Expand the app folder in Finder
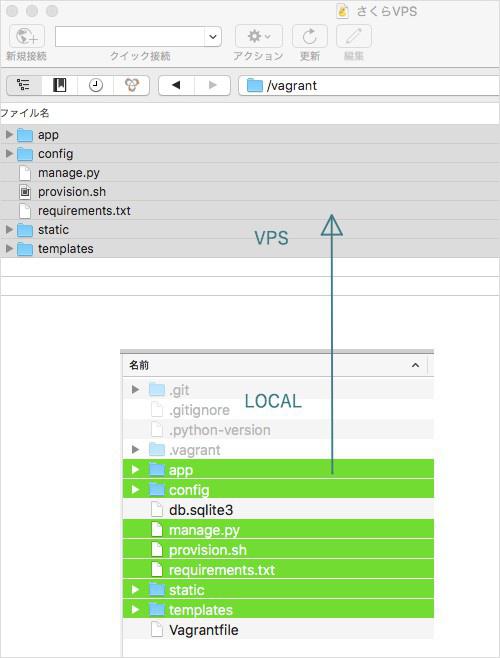This screenshot has width=500, height=658. pos(135,470)
